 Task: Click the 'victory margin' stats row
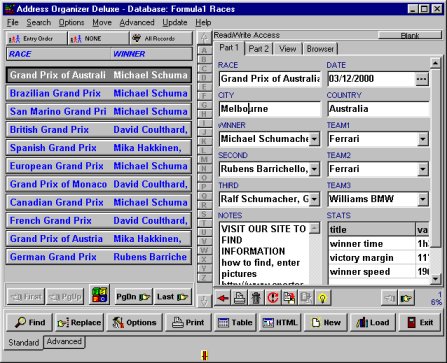379,258
